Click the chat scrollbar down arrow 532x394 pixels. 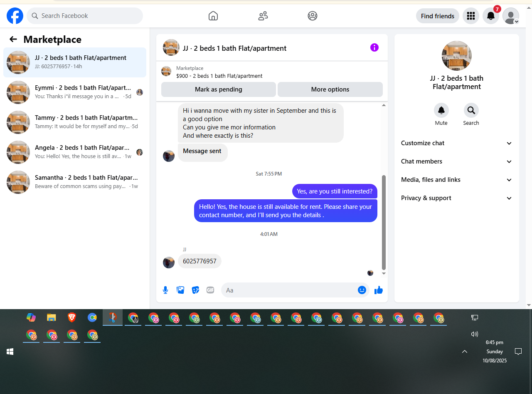(384, 273)
